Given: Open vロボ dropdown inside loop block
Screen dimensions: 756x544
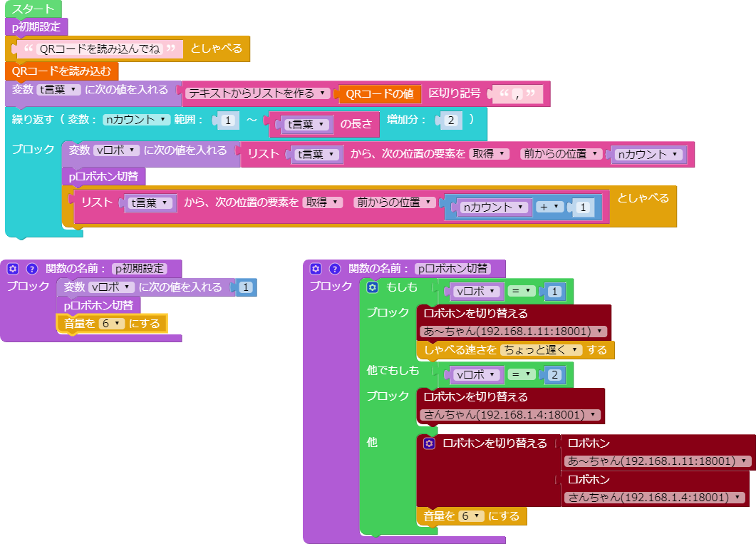Looking at the screenshot, I should (x=116, y=150).
